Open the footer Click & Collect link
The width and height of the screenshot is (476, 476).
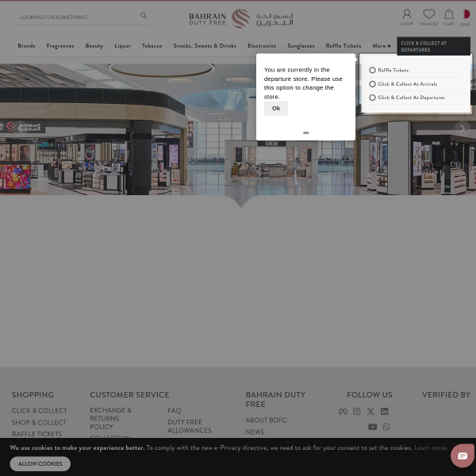40,410
